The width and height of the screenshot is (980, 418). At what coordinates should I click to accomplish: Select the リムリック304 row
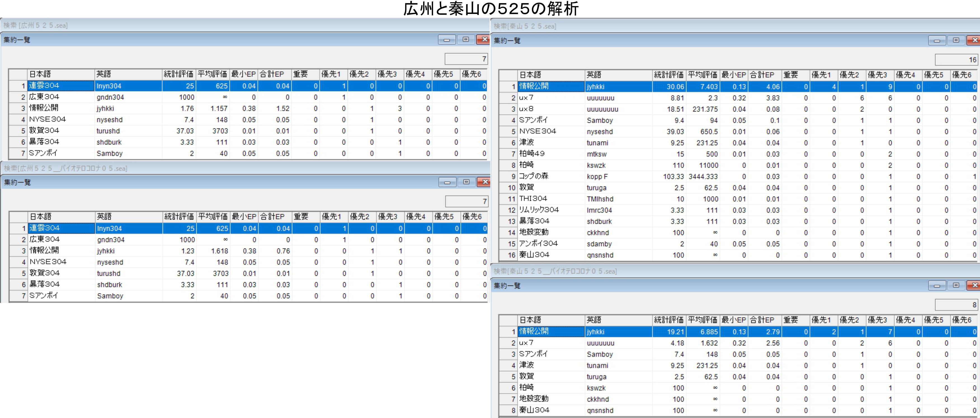pos(539,210)
